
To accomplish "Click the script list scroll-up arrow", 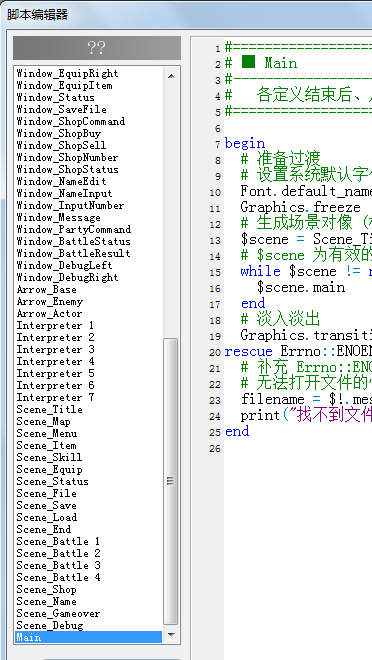I will (171, 76).
